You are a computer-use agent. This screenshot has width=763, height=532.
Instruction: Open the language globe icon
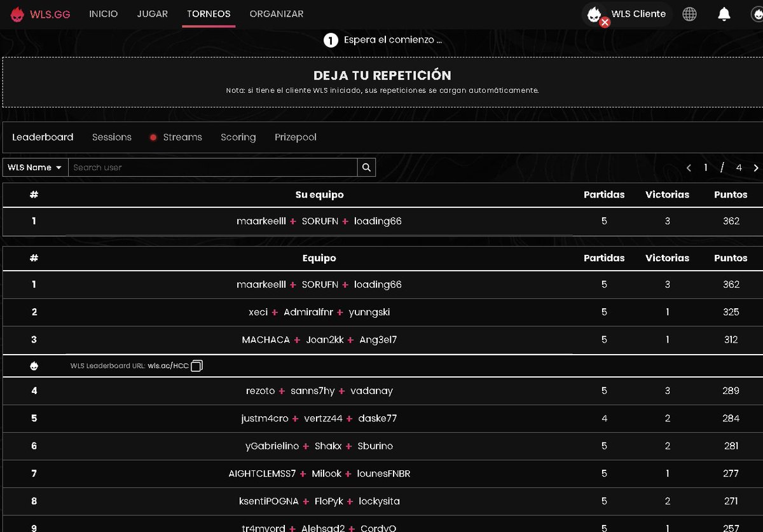pos(689,14)
